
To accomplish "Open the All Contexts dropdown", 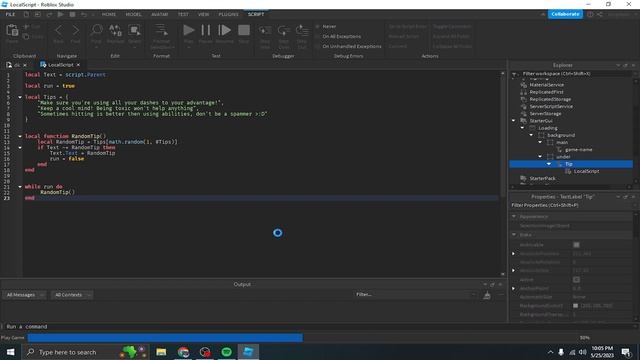I will click(x=72, y=295).
